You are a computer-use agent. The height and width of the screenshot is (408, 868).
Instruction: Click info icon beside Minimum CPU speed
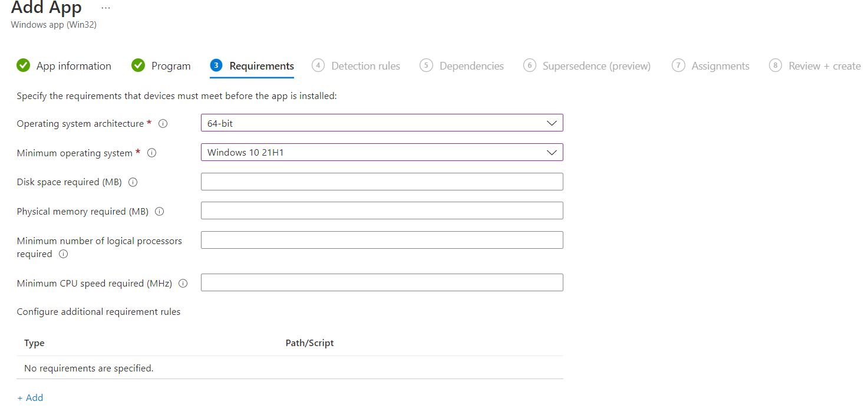click(183, 283)
